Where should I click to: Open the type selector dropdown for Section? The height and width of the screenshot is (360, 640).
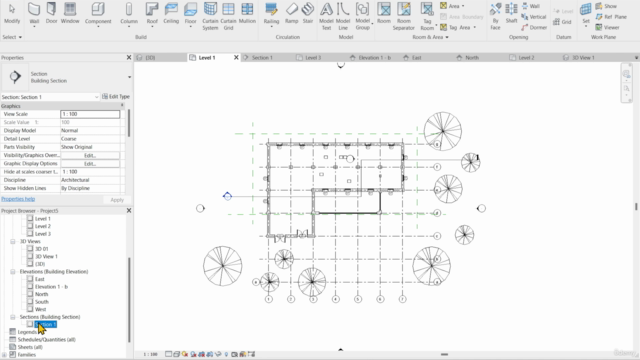129,77
